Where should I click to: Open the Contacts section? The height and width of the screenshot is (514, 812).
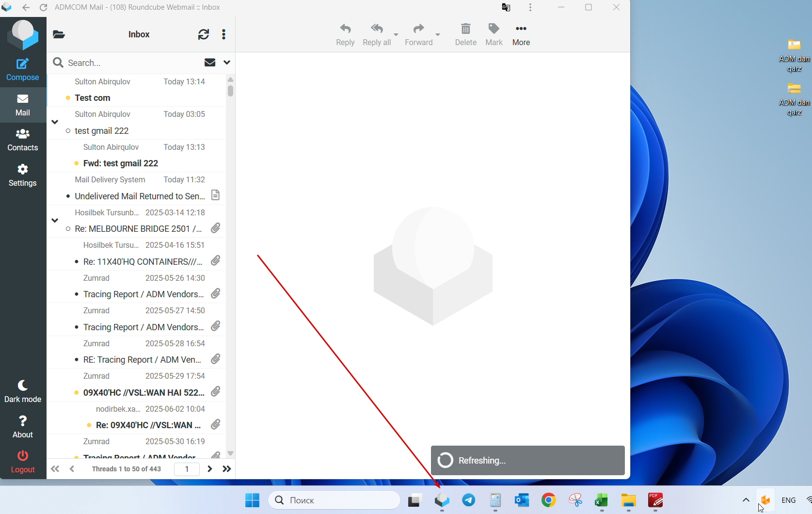click(23, 140)
